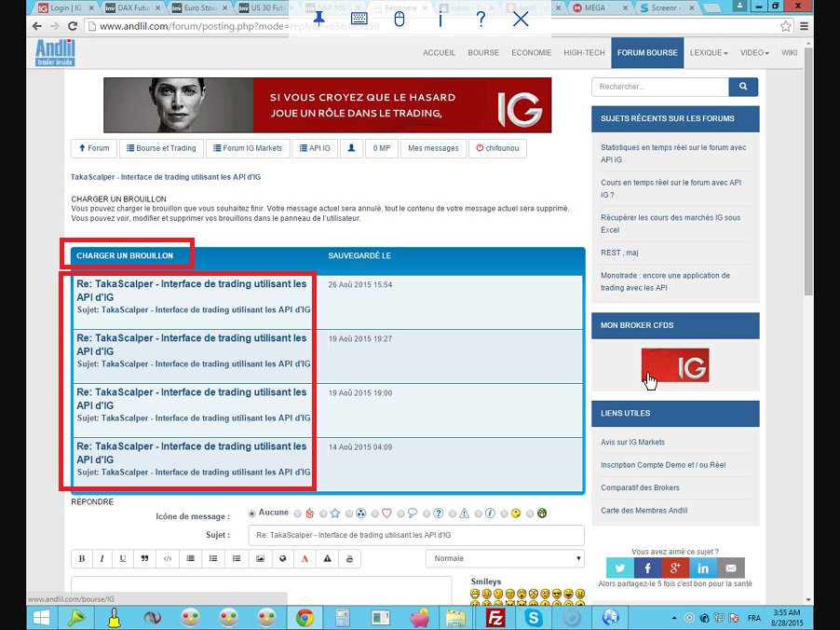840x630 pixels.
Task: Share the topic on Twitter
Action: (x=620, y=568)
